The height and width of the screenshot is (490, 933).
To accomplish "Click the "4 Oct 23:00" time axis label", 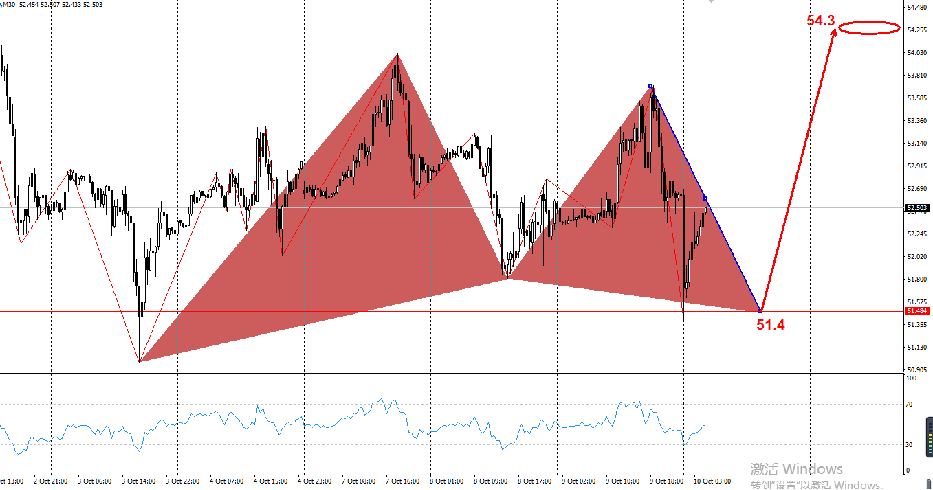I will click(x=314, y=481).
